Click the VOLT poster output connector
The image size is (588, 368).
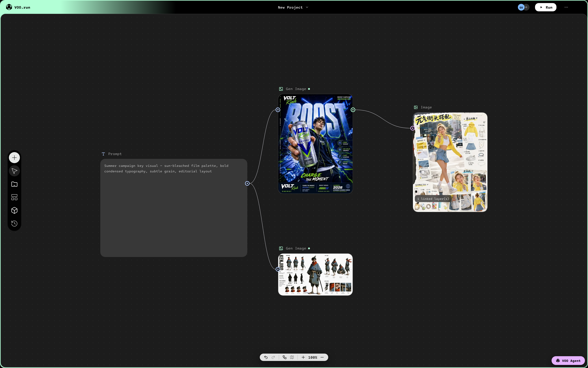(x=353, y=110)
